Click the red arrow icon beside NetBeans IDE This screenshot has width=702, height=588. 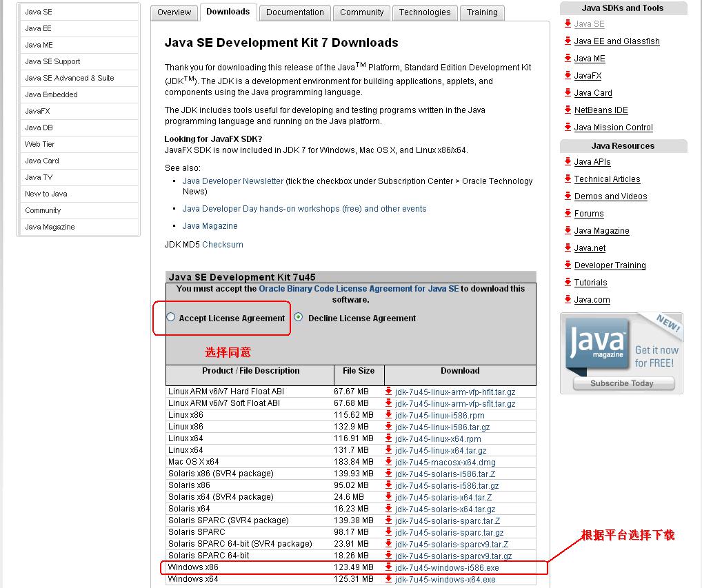pos(568,110)
